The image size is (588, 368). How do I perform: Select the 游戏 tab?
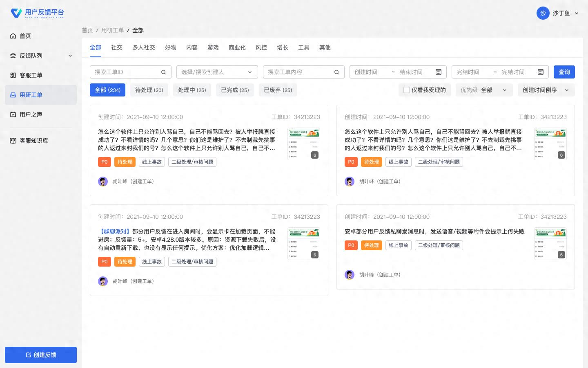[x=213, y=47]
